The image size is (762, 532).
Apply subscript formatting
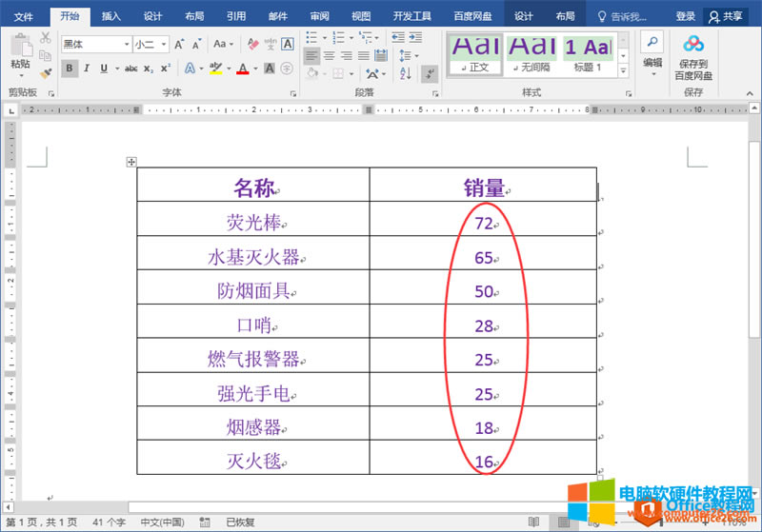(149, 69)
